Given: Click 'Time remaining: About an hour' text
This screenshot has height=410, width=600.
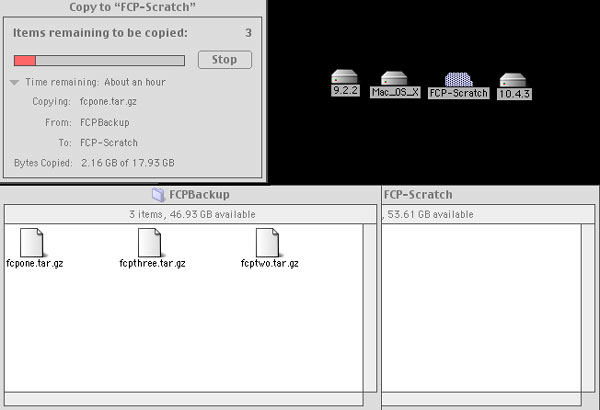Looking at the screenshot, I should tap(95, 82).
